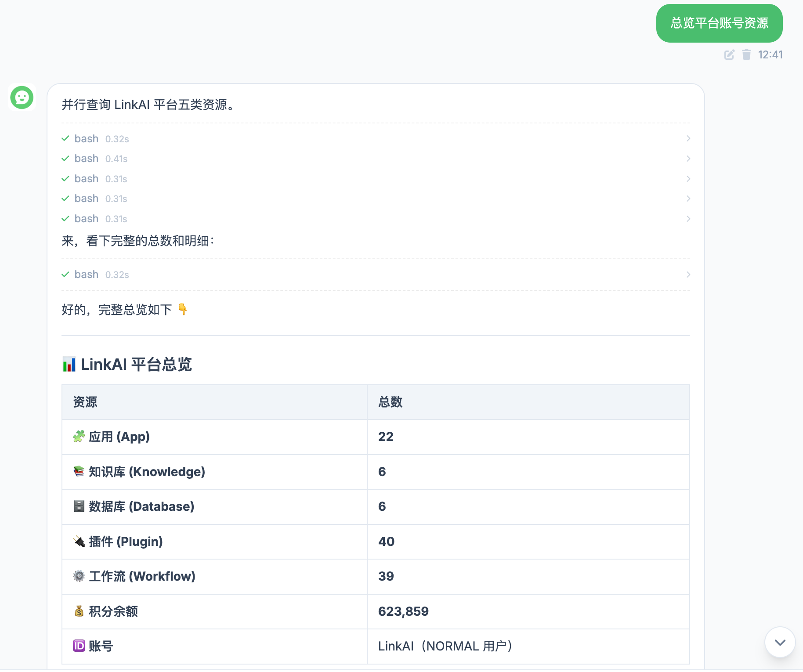Click the purple ID account icon
The height and width of the screenshot is (672, 803).
tap(79, 646)
